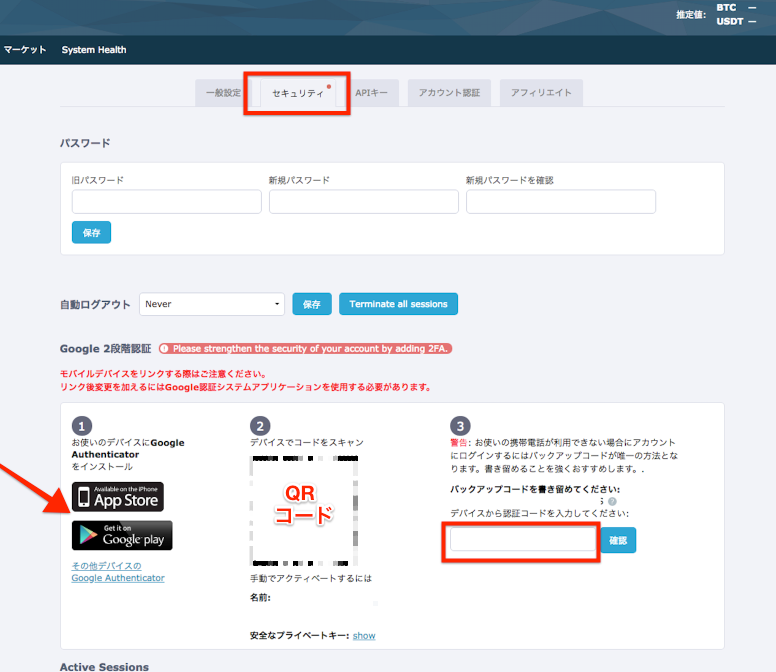This screenshot has height=672, width=776.
Task: Focus the 旧パスワード input field
Action: tap(167, 201)
